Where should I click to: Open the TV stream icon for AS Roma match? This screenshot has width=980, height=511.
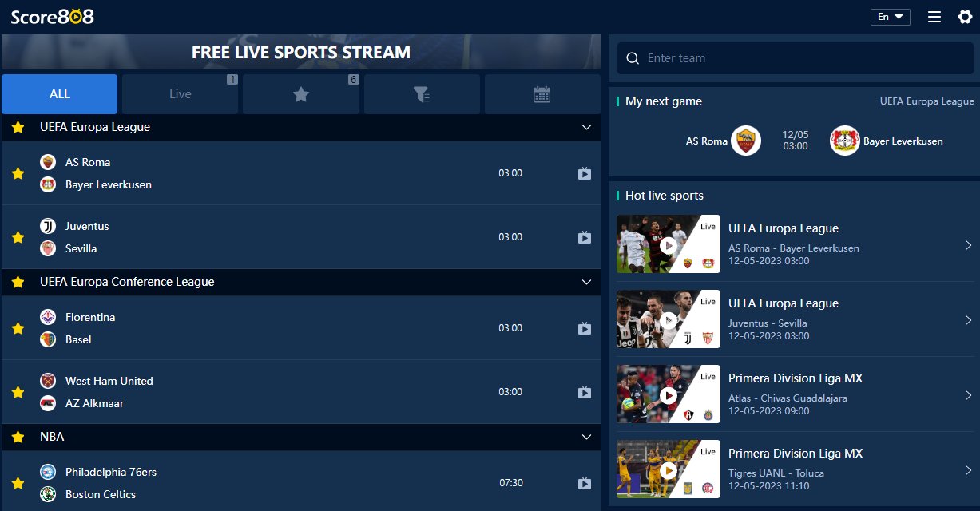[x=584, y=172]
